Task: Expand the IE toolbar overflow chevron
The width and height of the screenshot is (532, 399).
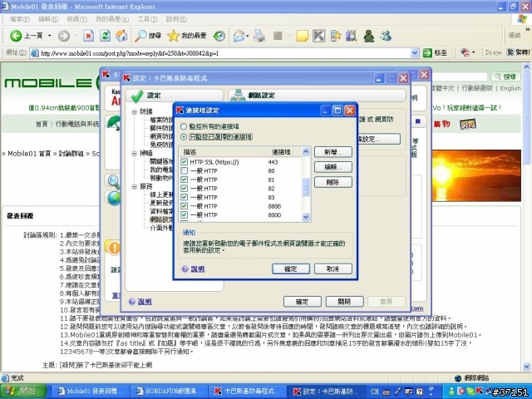Action: tap(528, 30)
